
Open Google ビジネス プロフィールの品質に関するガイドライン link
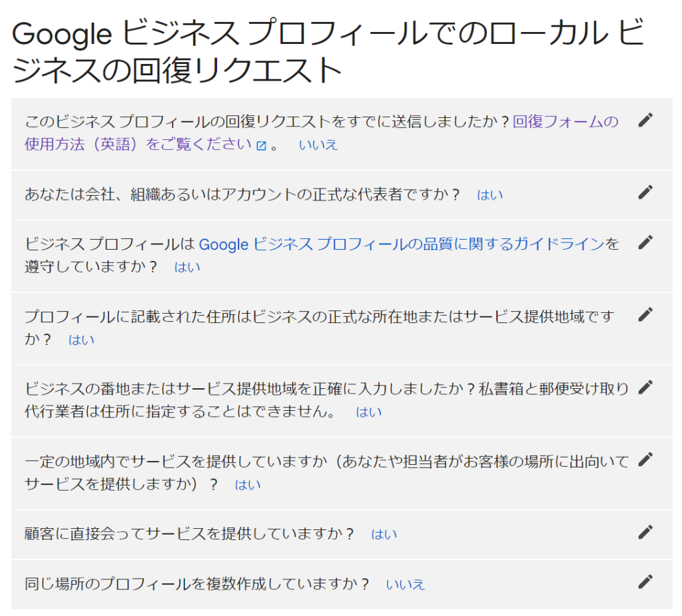[x=402, y=244]
